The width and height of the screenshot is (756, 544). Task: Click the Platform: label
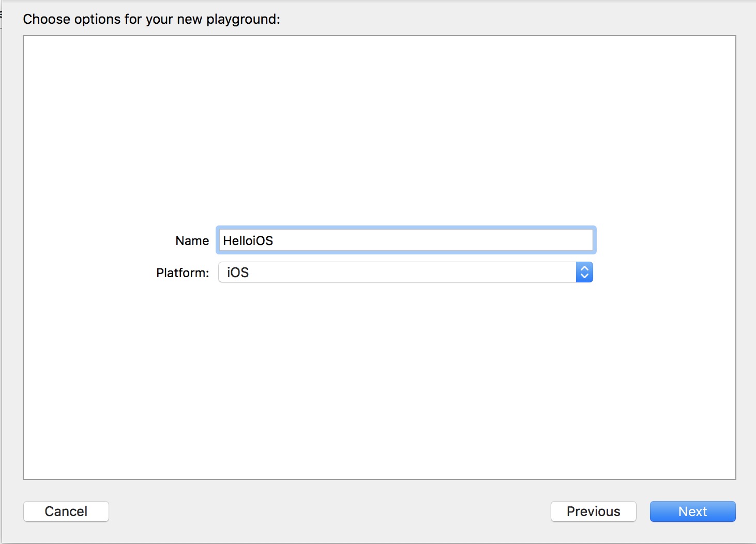point(183,273)
